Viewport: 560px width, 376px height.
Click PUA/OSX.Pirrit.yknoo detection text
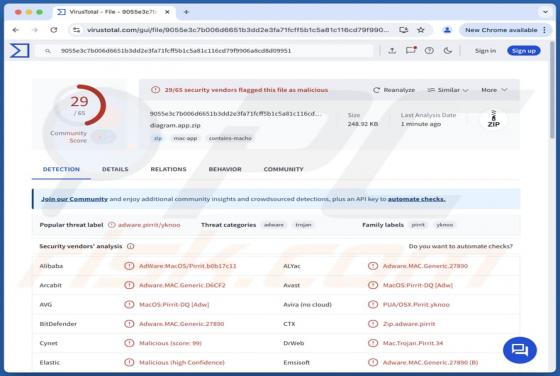click(x=416, y=304)
